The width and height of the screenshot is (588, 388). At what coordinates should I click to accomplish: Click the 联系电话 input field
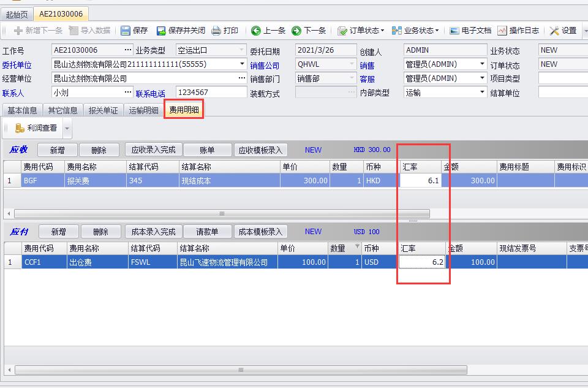211,93
